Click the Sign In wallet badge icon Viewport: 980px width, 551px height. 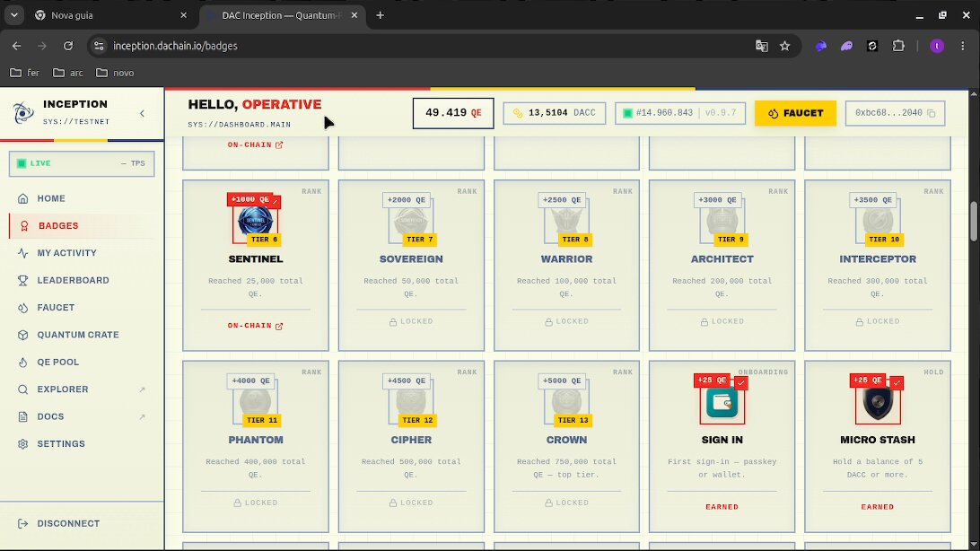[722, 402]
